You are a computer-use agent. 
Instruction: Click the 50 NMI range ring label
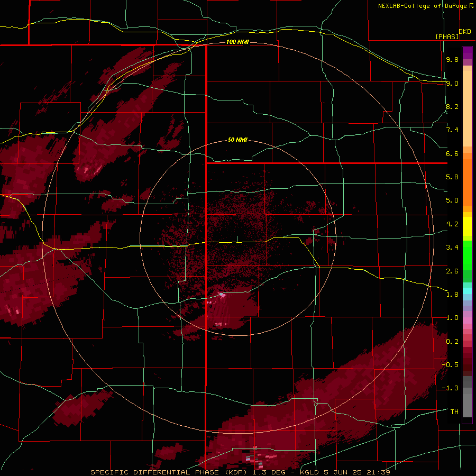click(237, 140)
